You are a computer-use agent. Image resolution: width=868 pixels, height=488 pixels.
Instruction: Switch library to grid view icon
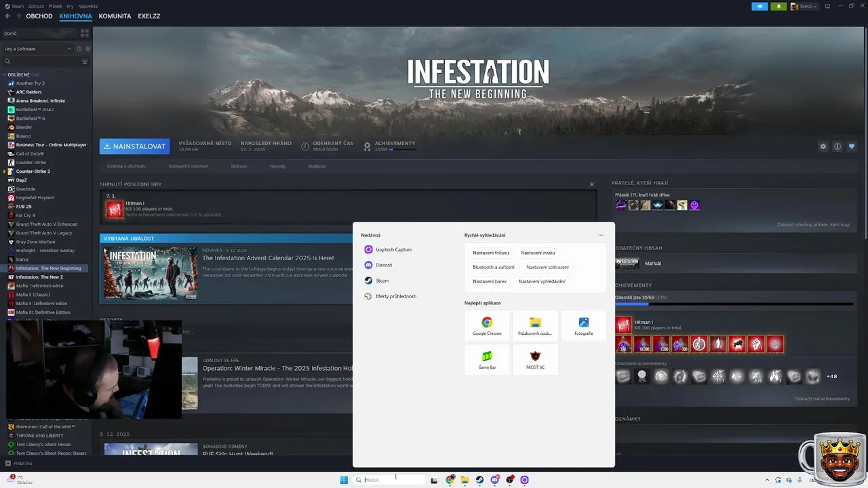pyautogui.click(x=85, y=33)
